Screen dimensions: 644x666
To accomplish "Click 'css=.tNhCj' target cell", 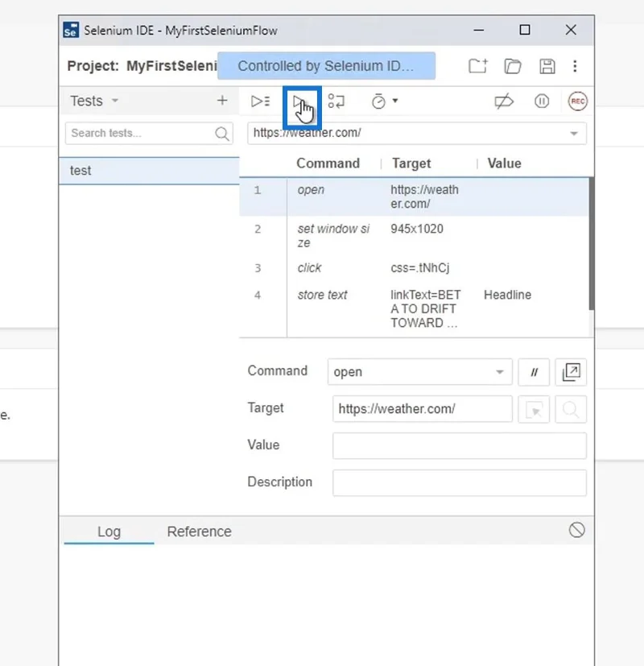I will [x=419, y=268].
